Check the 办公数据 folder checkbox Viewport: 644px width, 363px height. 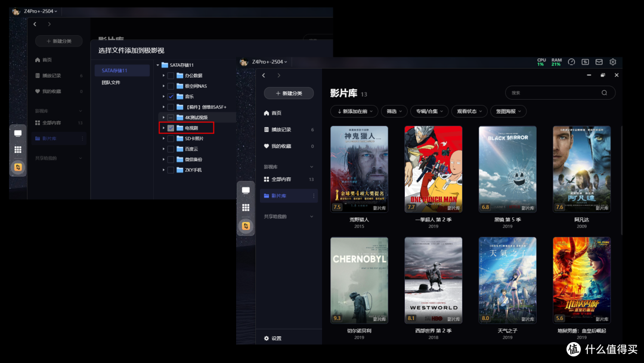click(171, 76)
